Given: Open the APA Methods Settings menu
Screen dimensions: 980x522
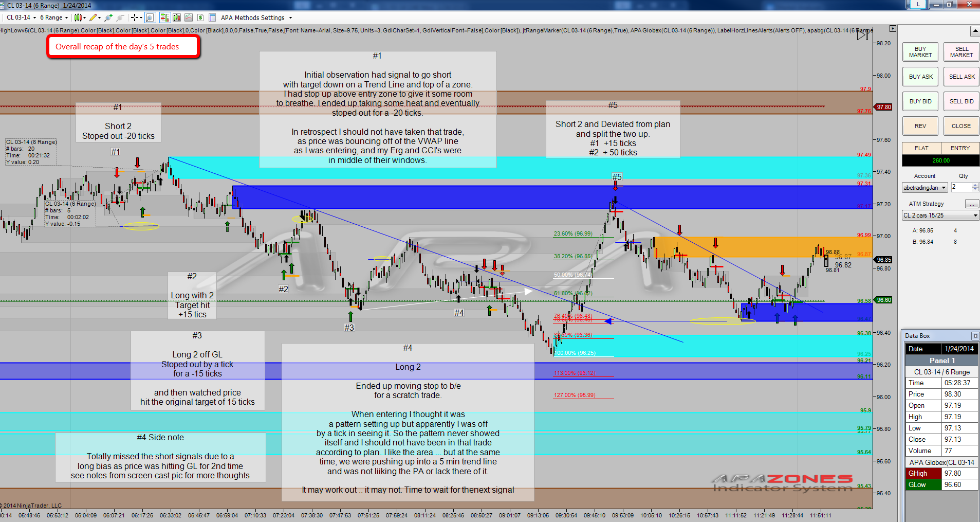Looking at the screenshot, I should point(252,17).
